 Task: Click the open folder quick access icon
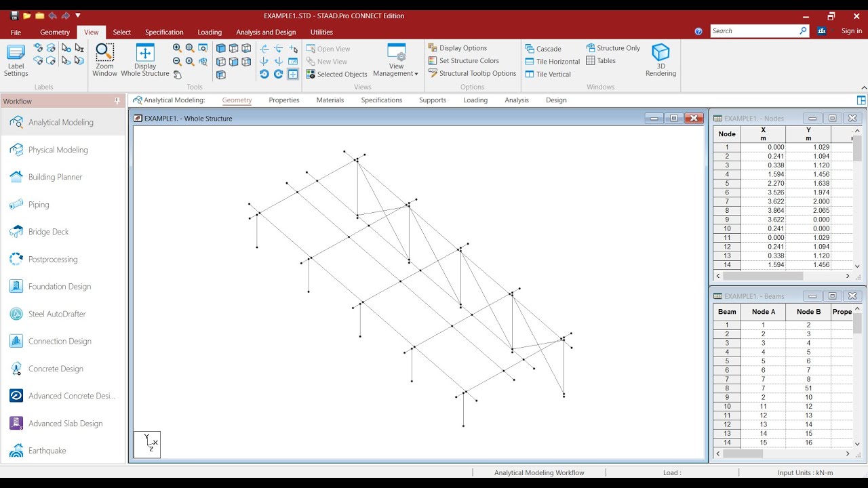pos(27,16)
